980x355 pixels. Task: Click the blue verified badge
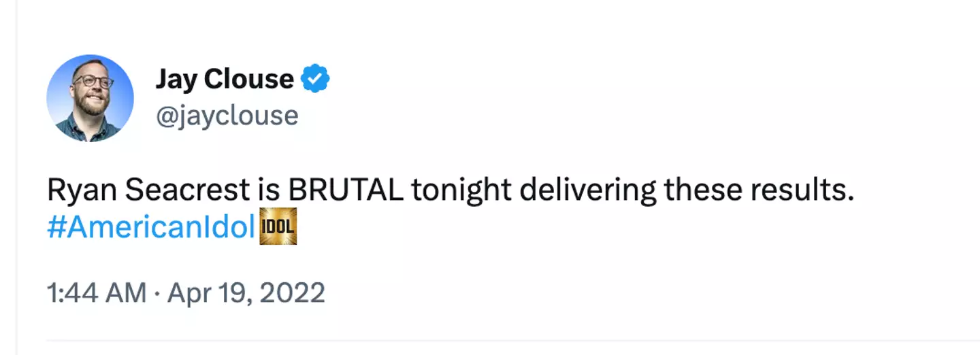tap(315, 80)
